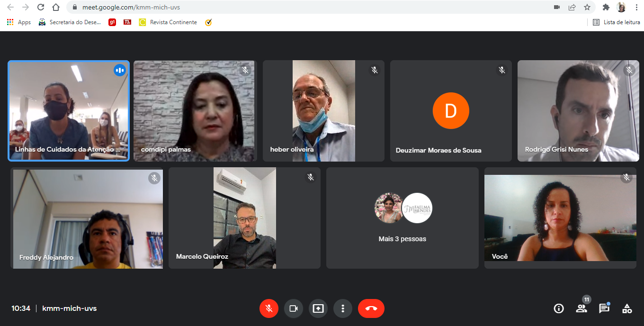Open meeting details info icon
The width and height of the screenshot is (644, 326).
tap(559, 308)
